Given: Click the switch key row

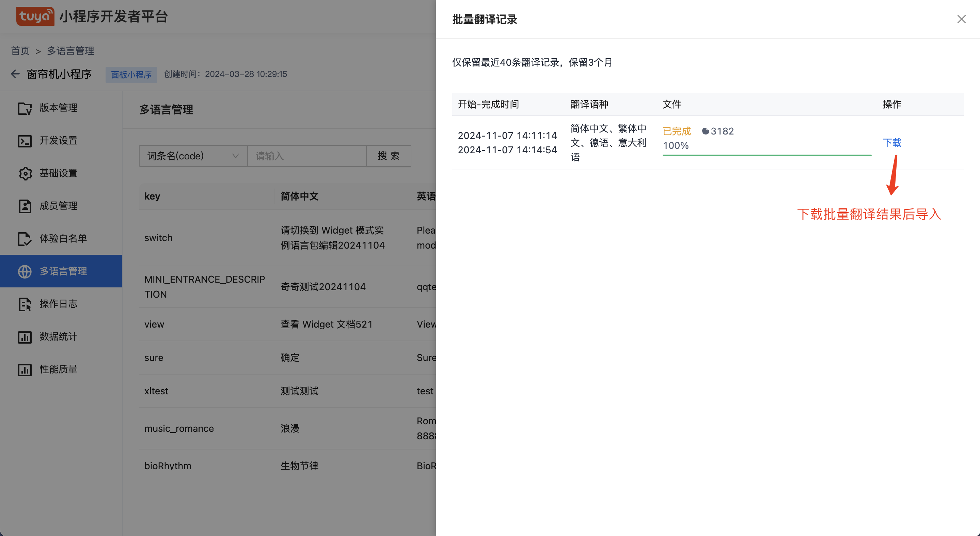Looking at the screenshot, I should pos(287,238).
